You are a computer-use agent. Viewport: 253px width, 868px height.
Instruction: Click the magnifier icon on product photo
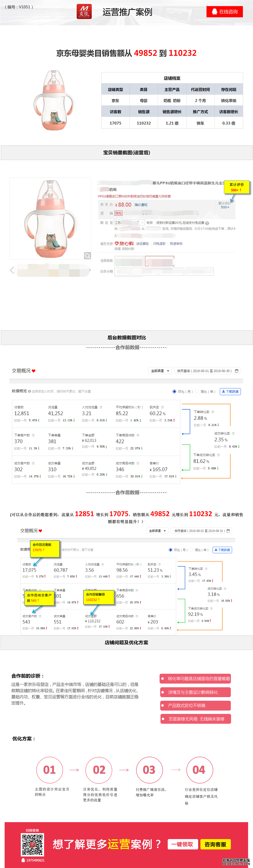(x=87, y=256)
